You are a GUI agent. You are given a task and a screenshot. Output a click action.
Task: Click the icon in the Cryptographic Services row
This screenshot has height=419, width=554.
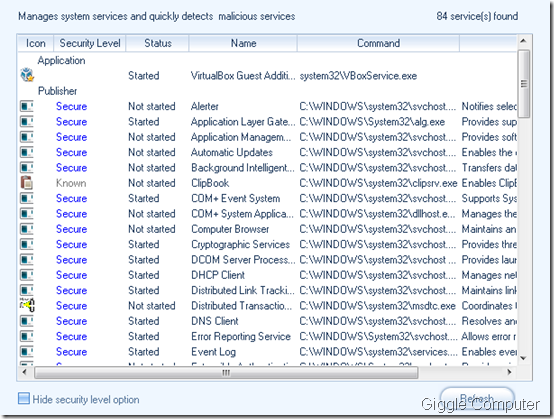point(26,244)
